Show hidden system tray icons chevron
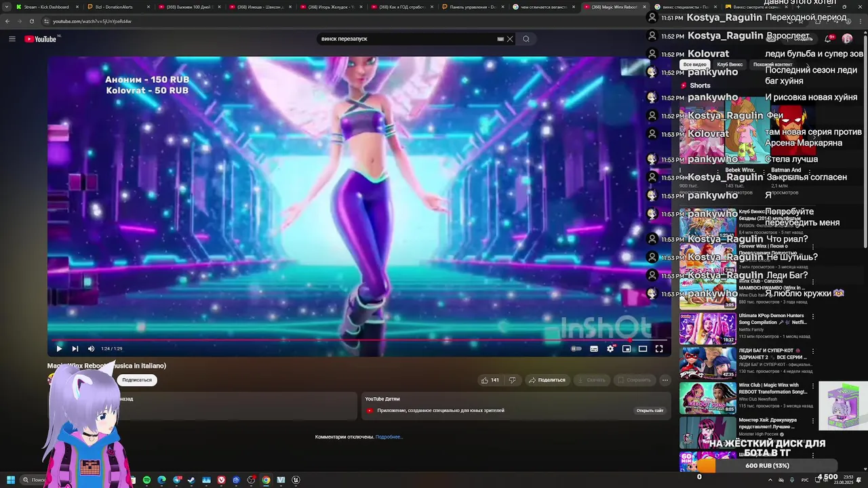868x488 pixels. coord(770,480)
